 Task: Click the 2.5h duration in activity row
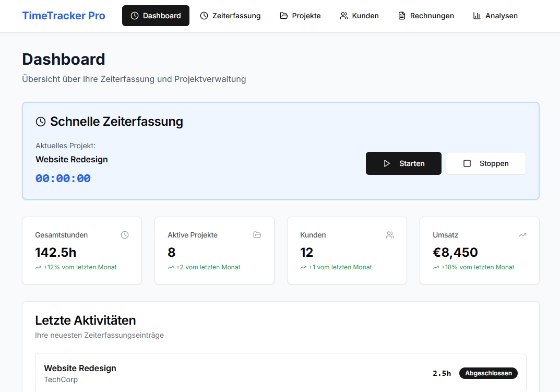442,373
